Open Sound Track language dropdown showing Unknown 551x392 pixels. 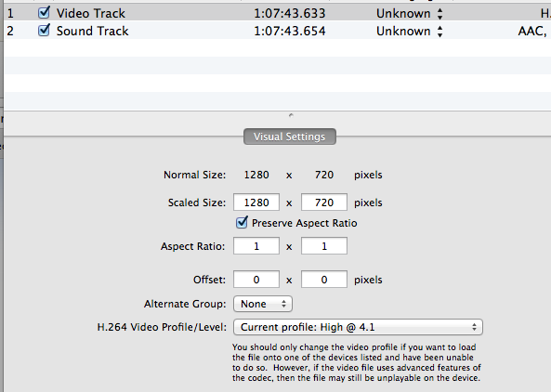[409, 32]
